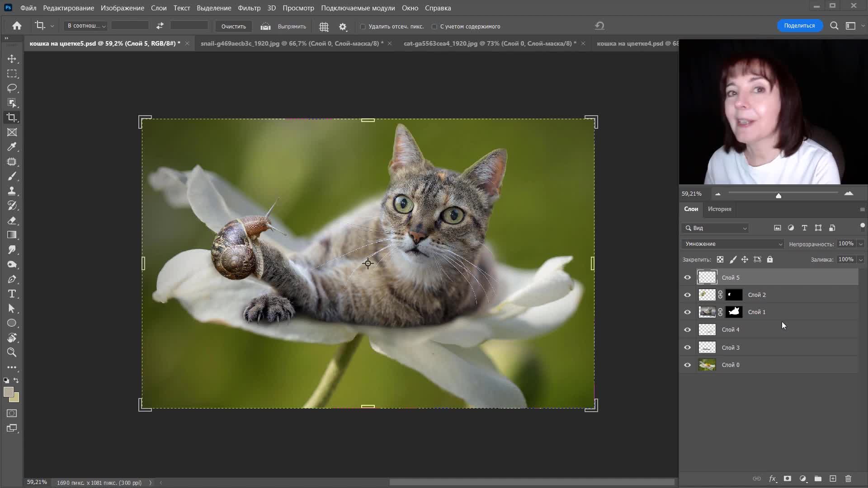Switch to the История tab
Image resolution: width=868 pixels, height=488 pixels.
[x=719, y=209]
